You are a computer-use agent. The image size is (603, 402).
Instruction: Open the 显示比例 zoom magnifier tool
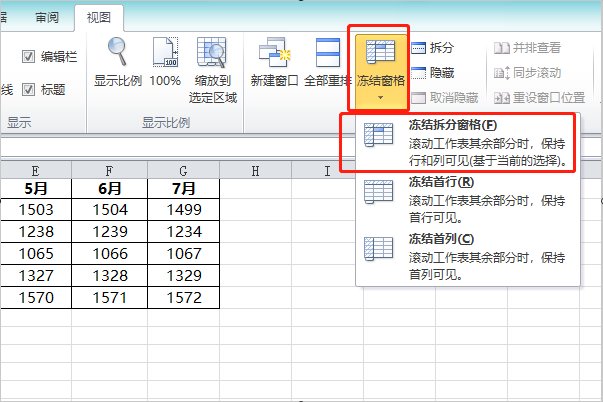[117, 52]
